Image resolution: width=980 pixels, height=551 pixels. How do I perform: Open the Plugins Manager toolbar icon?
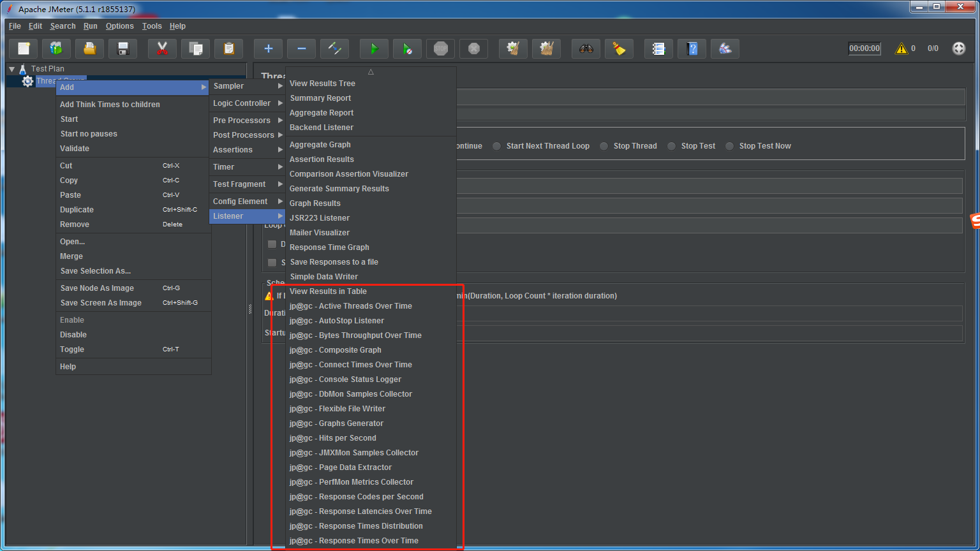(x=725, y=48)
